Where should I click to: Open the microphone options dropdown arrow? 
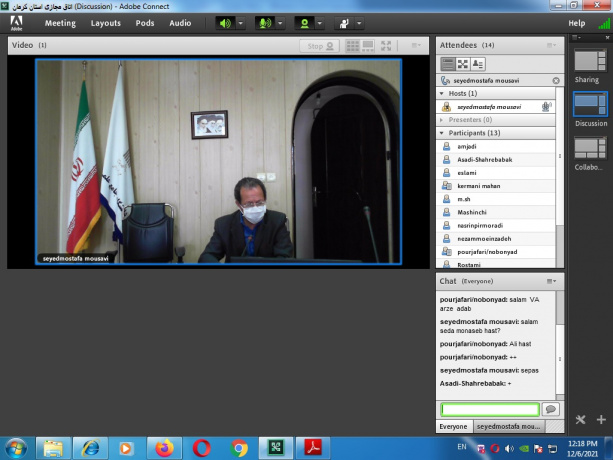pos(281,23)
